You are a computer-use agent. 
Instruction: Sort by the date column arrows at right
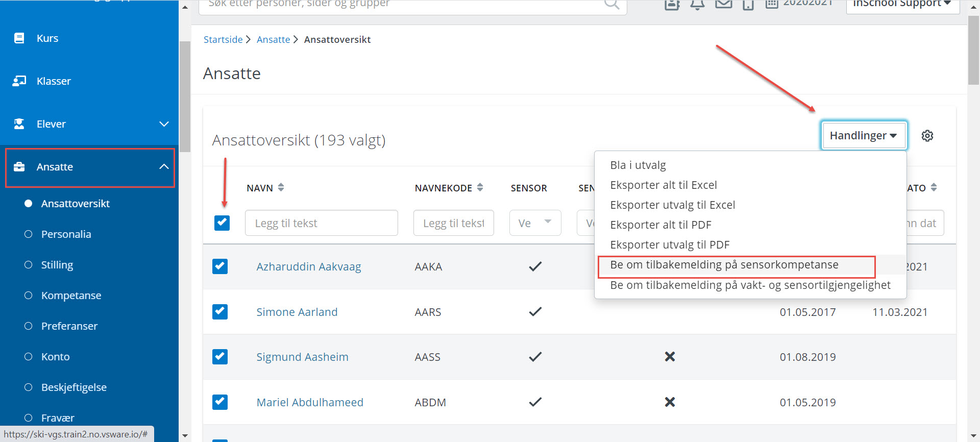pos(934,187)
